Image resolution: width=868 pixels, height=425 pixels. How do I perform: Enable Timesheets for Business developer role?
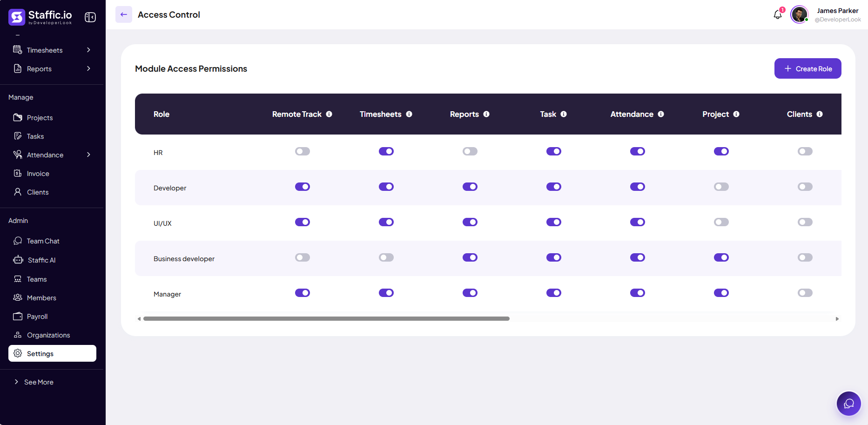pyautogui.click(x=386, y=257)
